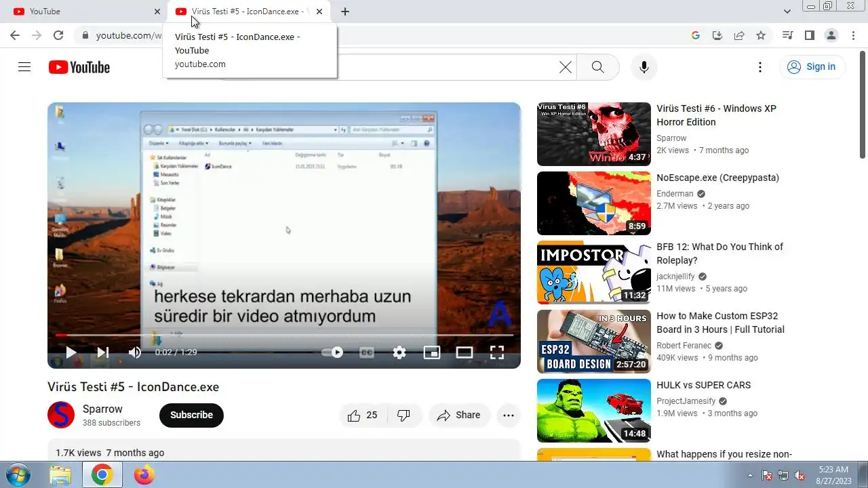Click the Enderman channel name

coord(675,194)
